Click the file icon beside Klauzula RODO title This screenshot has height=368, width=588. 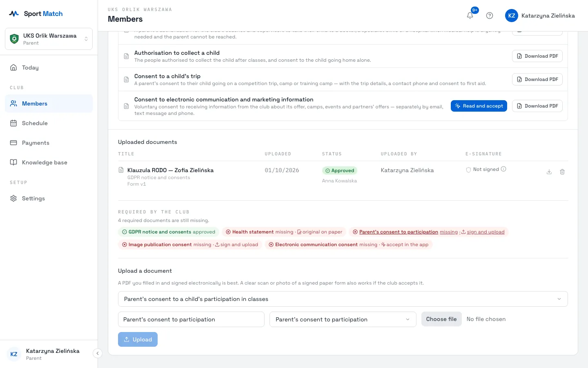pos(121,170)
